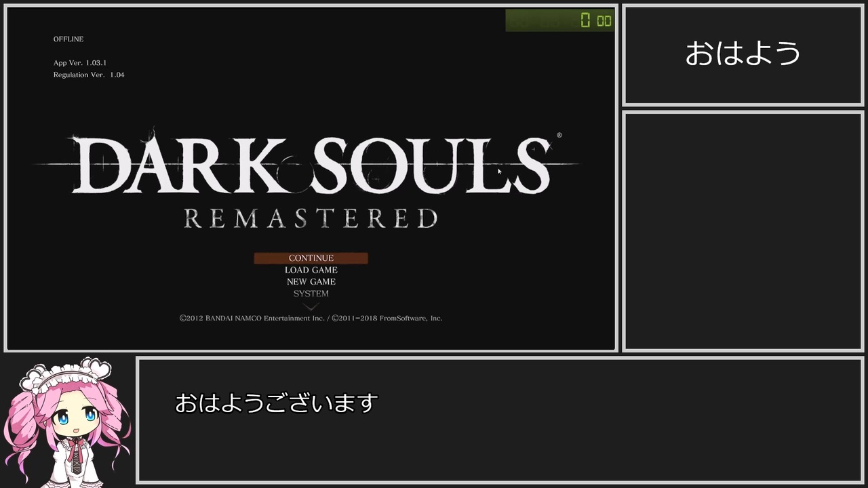868x488 pixels.
Task: Click the empty dark panel below おはよう
Action: [743, 231]
